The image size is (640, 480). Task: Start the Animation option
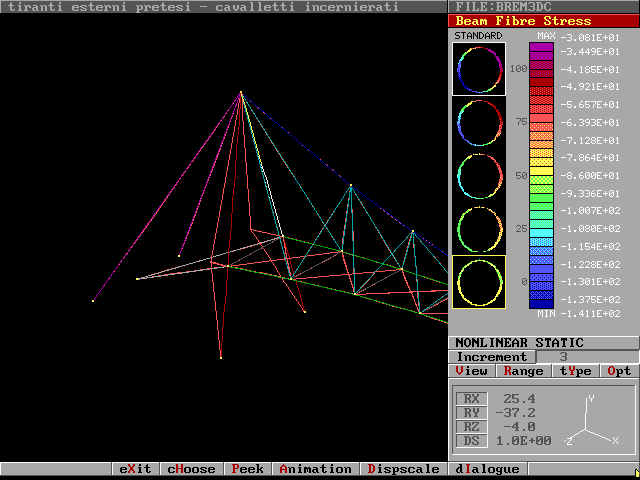click(315, 469)
